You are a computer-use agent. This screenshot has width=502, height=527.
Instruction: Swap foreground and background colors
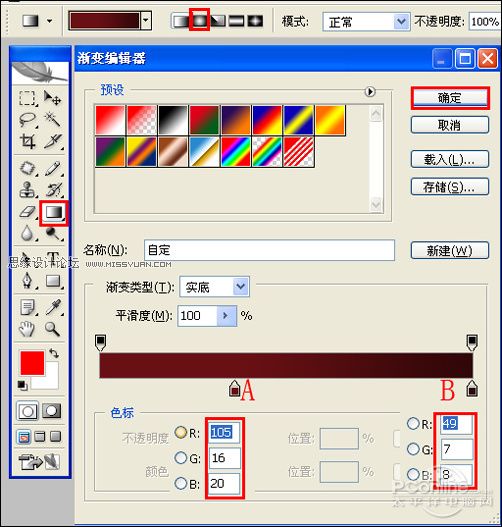pyautogui.click(x=54, y=353)
